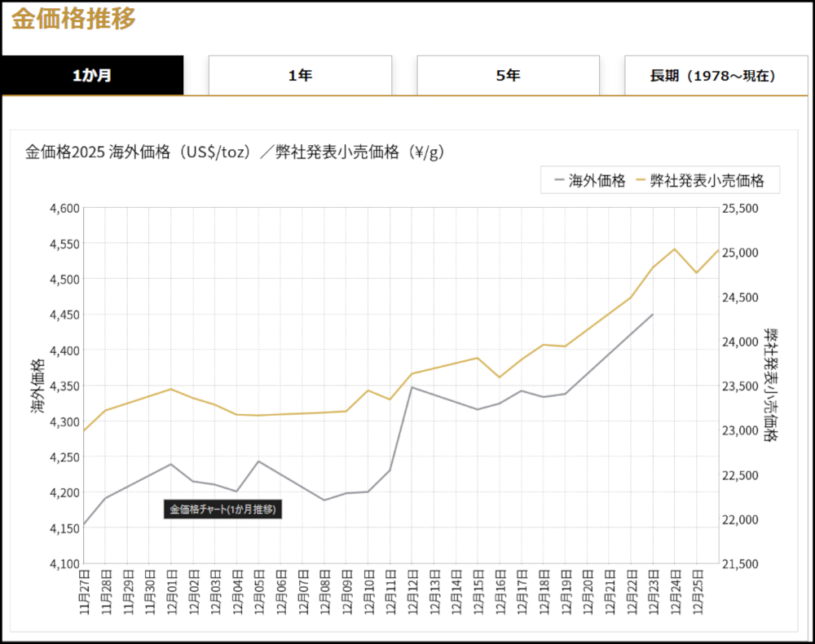Select the 5年 chart tab
The width and height of the screenshot is (815, 644).
pyautogui.click(x=508, y=76)
